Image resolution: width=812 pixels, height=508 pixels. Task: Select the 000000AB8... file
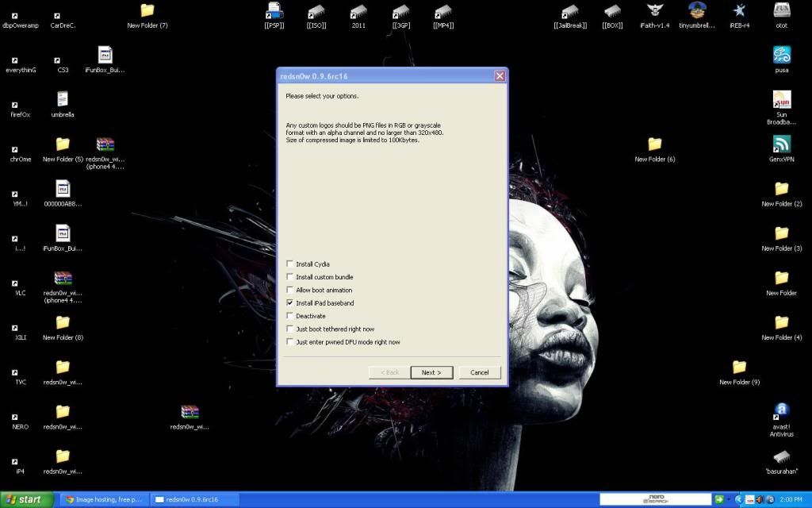point(63,194)
